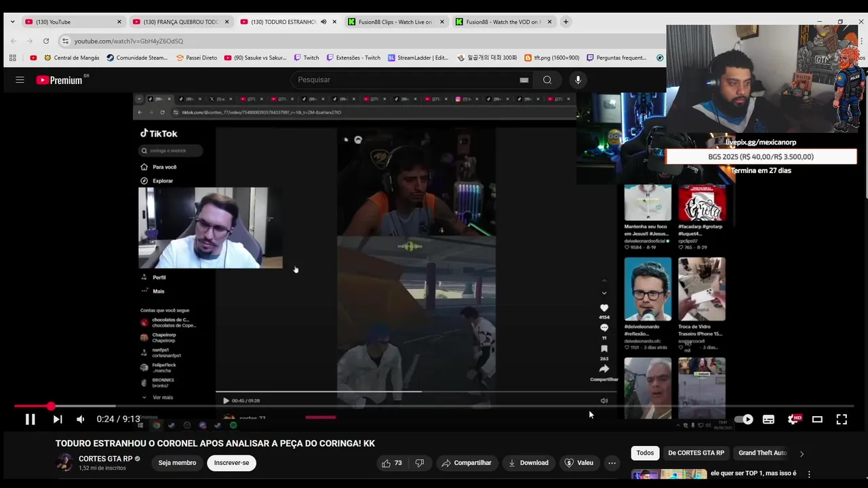The width and height of the screenshot is (868, 488).
Task: Go back with browser back arrow
Action: pos(13,41)
